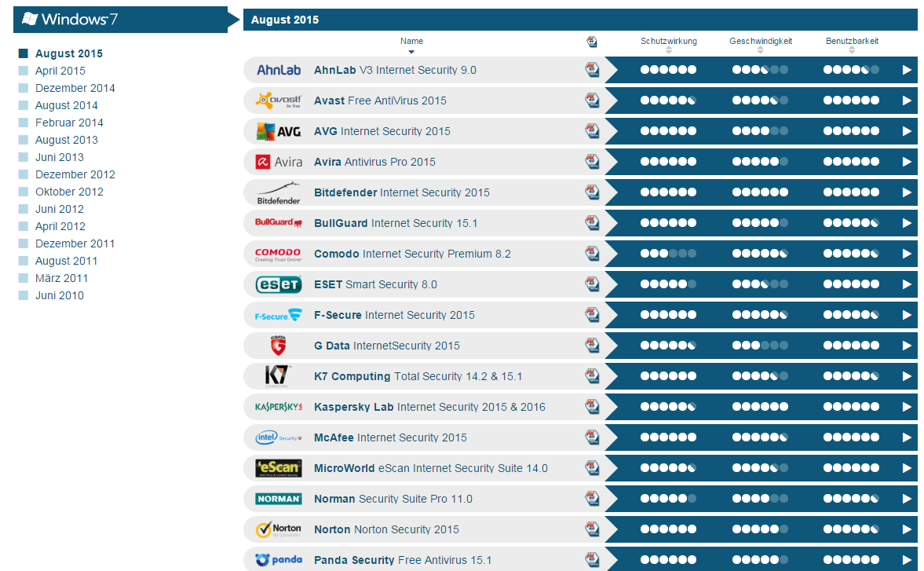924x571 pixels.
Task: Expand ESET row with arrow
Action: (x=906, y=284)
